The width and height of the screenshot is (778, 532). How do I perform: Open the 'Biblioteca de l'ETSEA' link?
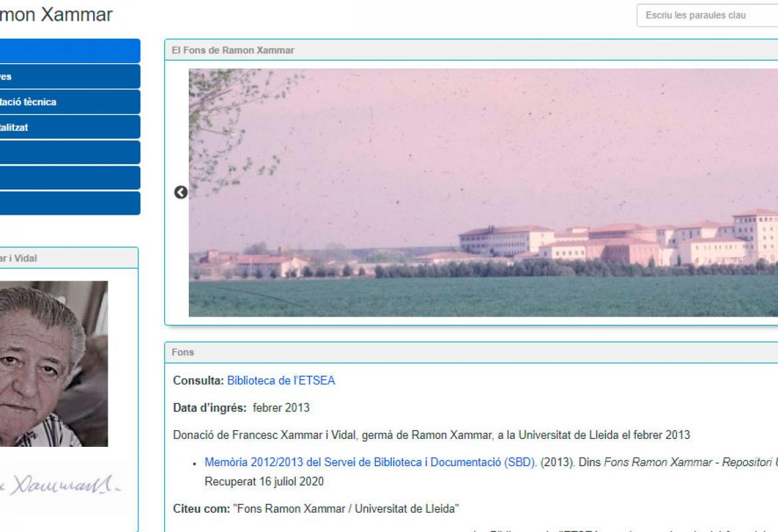(281, 381)
